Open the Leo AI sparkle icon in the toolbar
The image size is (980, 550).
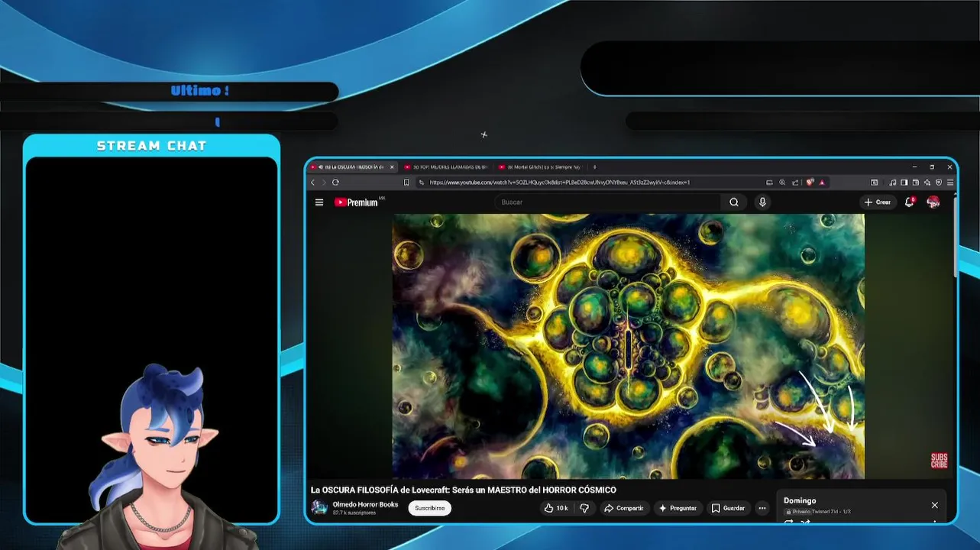point(927,183)
